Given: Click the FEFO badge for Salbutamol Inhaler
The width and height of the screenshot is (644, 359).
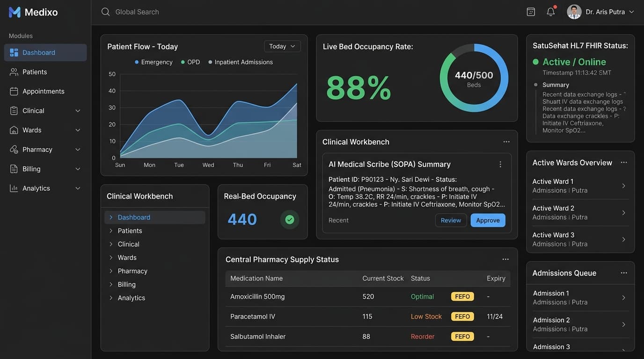Looking at the screenshot, I should tap(462, 337).
